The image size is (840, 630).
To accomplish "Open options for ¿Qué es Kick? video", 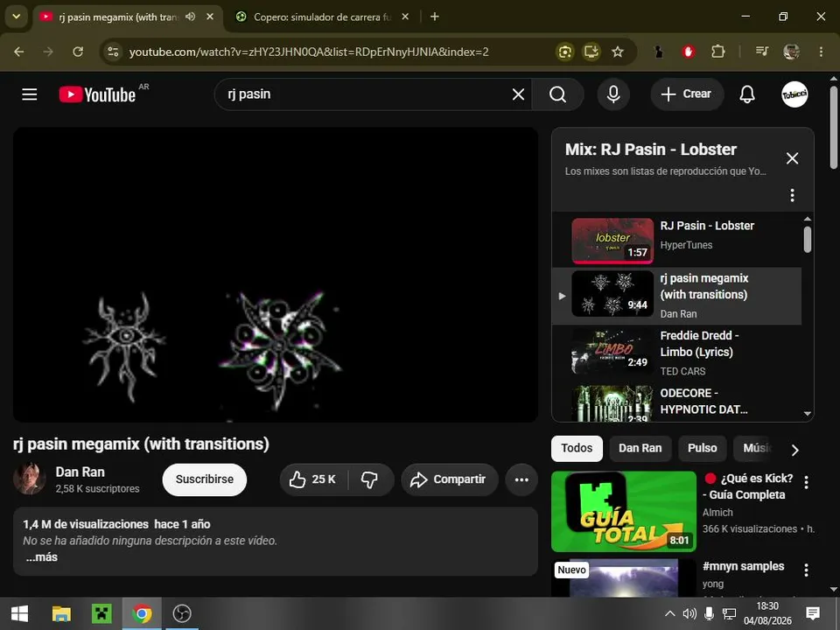I will coord(806,482).
